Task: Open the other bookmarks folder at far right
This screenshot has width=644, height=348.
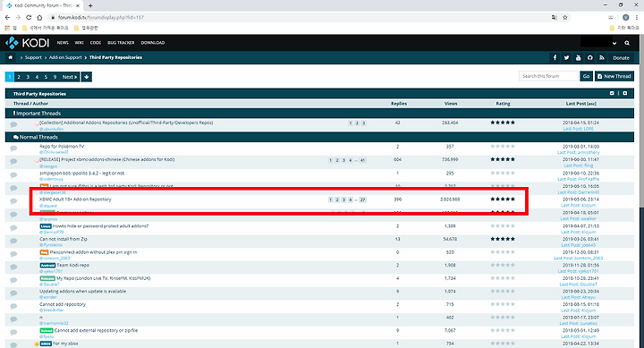Action: pyautogui.click(x=624, y=28)
